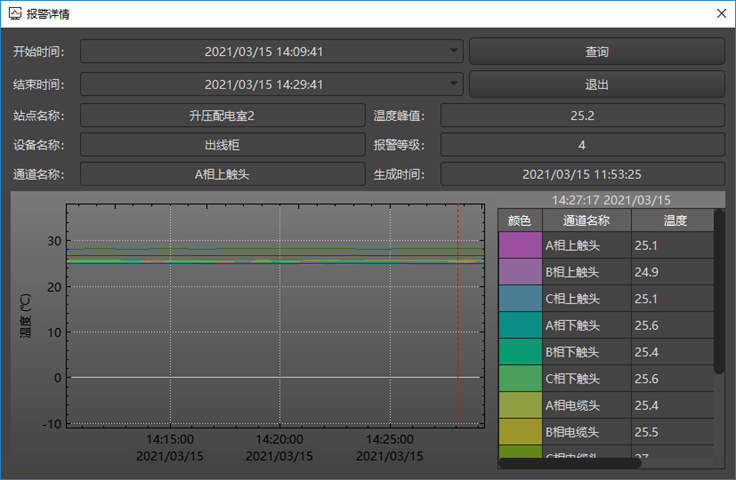
Task: Select the 报警等级 field showing 4
Action: point(582,145)
